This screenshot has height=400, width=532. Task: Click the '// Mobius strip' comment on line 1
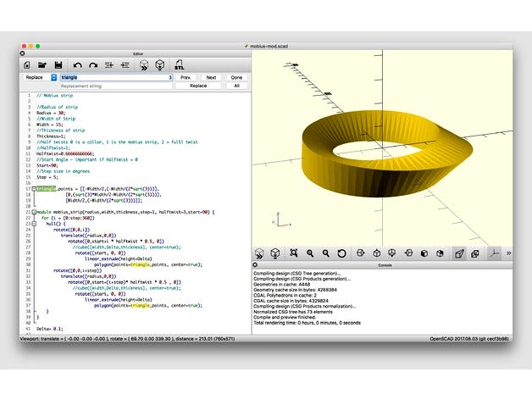point(54,96)
